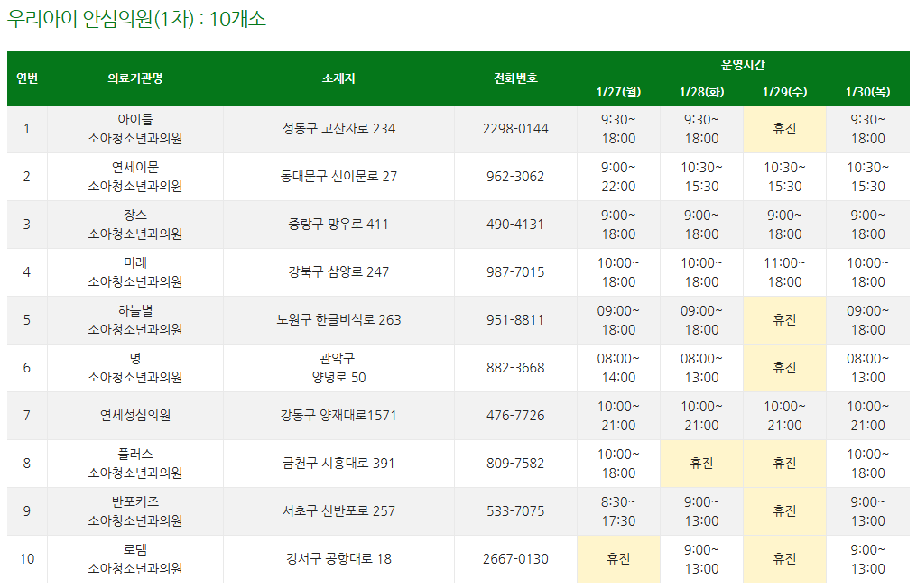Click address 노원구 한글비석로 263
The width and height of the screenshot is (917, 588).
pyautogui.click(x=338, y=320)
